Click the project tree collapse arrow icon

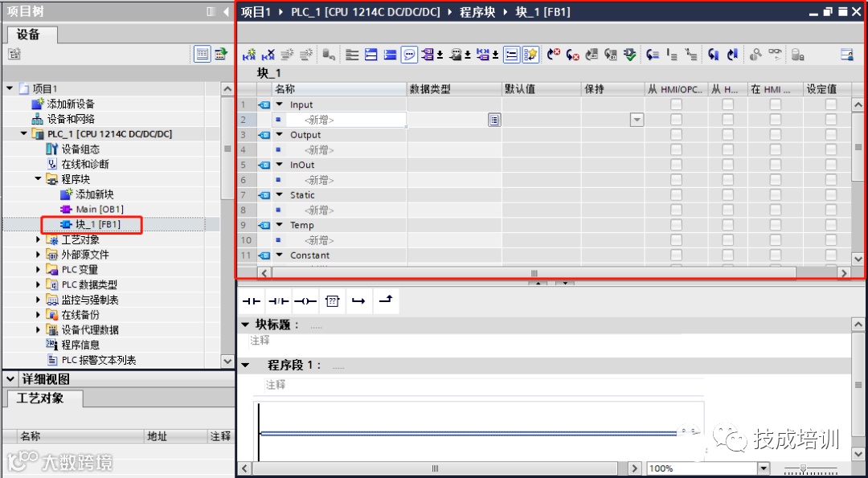[x=226, y=11]
